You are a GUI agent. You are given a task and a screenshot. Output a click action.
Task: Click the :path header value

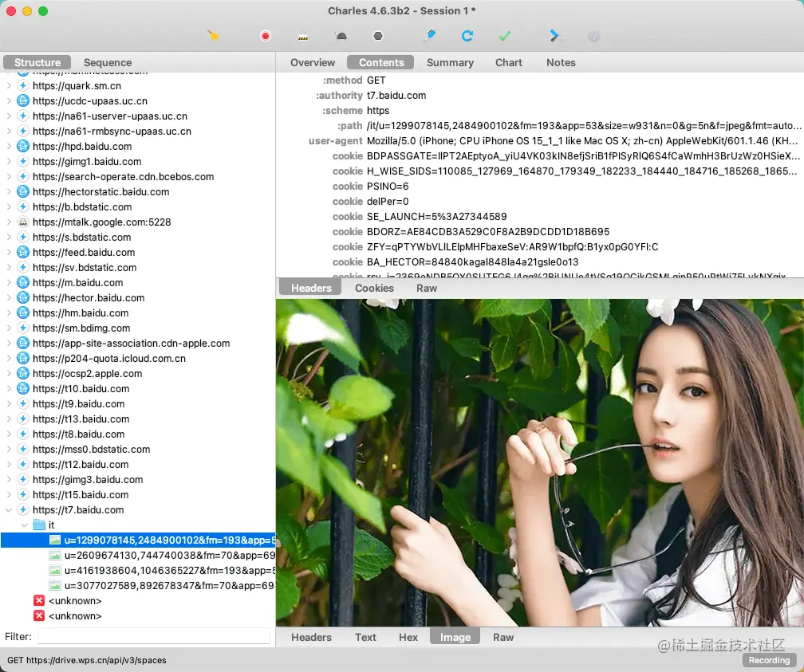point(584,126)
